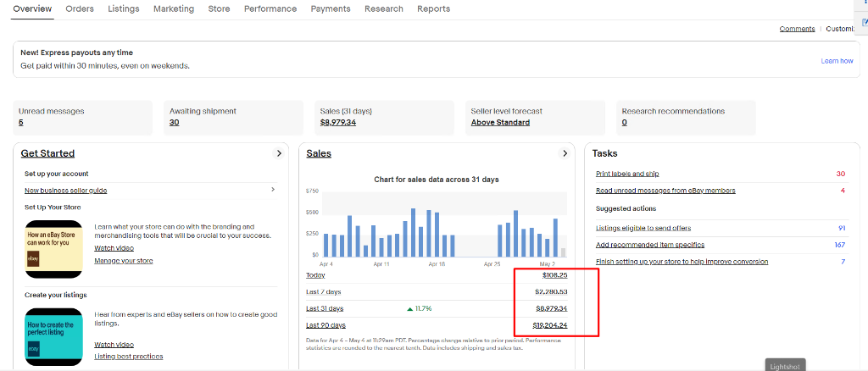The width and height of the screenshot is (868, 371).
Task: Open unread messages count 5
Action: 21,123
